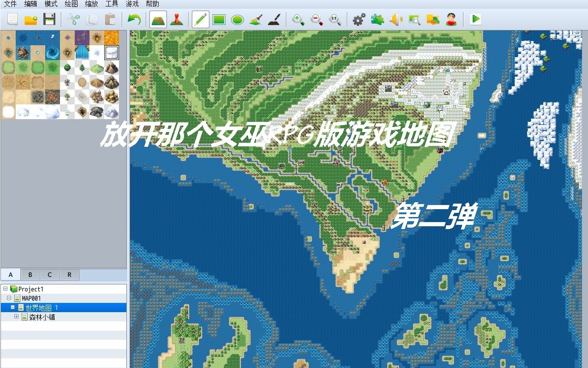Viewport: 588px width, 368px height.
Task: Open the Database gears icon
Action: click(359, 19)
